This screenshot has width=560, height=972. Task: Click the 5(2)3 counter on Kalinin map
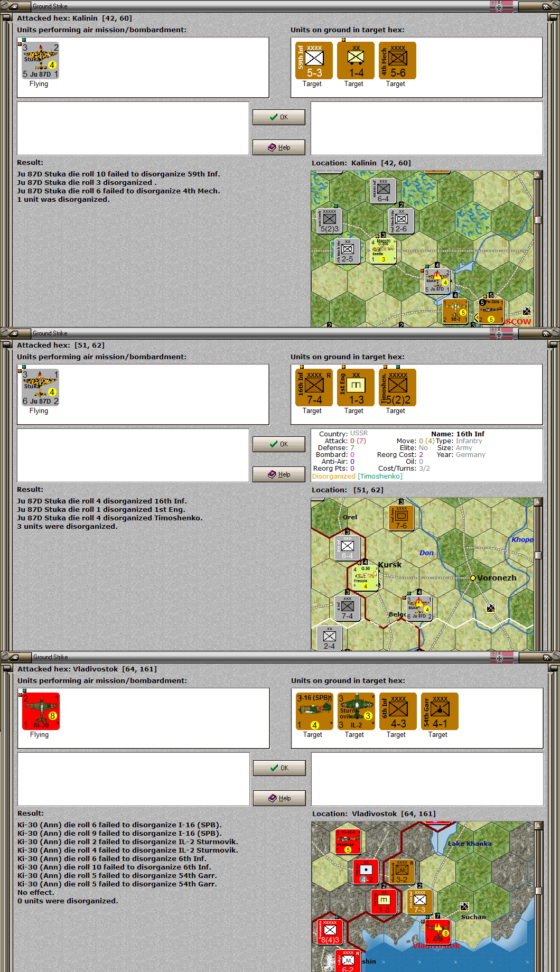tap(330, 221)
